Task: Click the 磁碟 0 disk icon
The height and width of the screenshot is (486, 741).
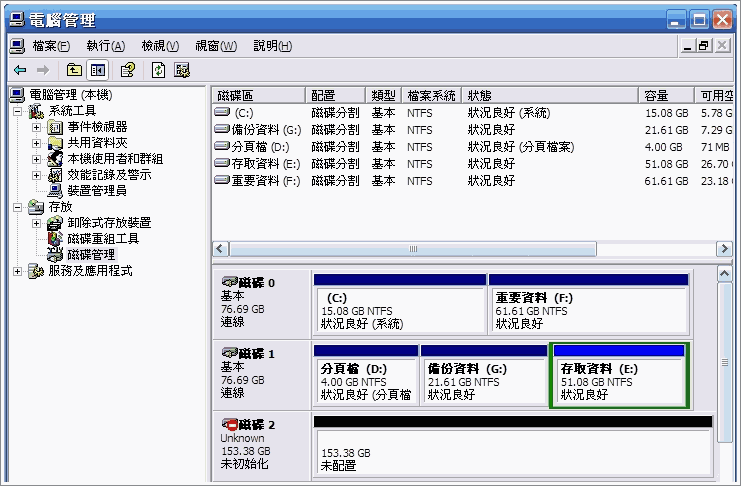Action: pos(230,282)
